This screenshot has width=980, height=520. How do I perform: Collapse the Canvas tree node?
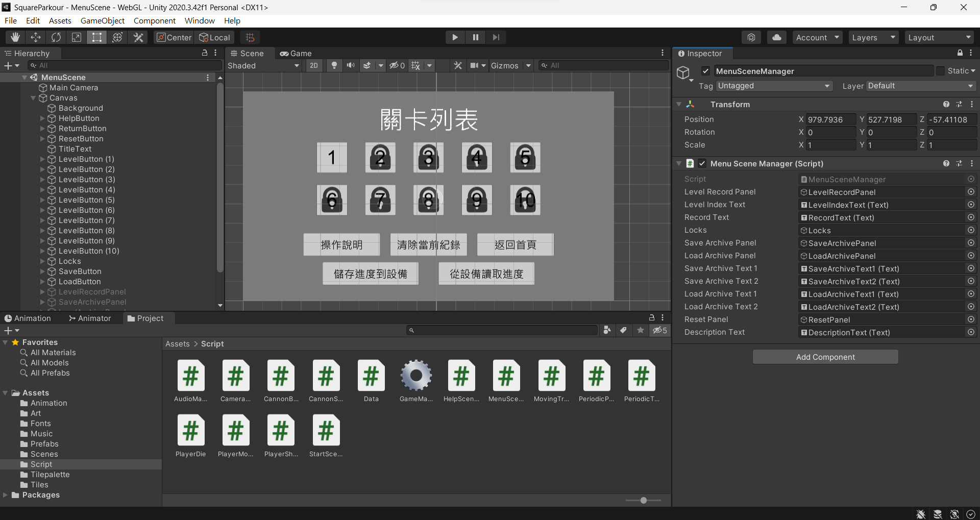(34, 98)
